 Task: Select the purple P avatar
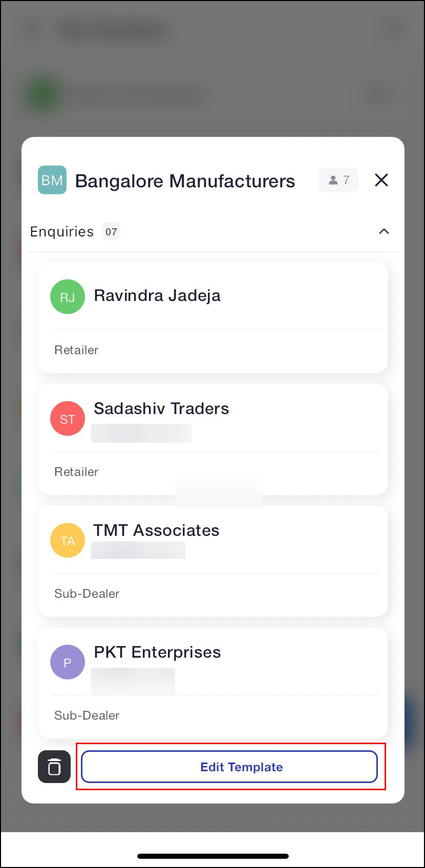pos(68,662)
